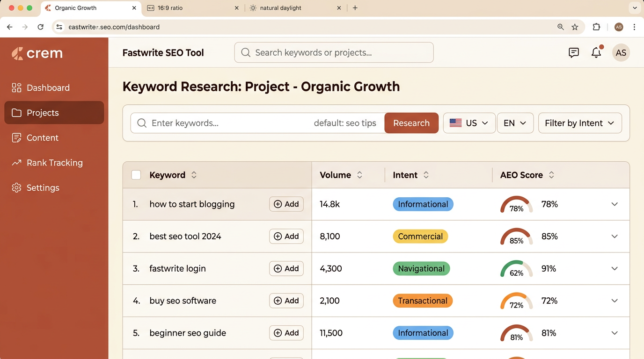Viewport: 644px width, 359px height.
Task: Sort by Intent column arrows
Action: click(x=426, y=175)
